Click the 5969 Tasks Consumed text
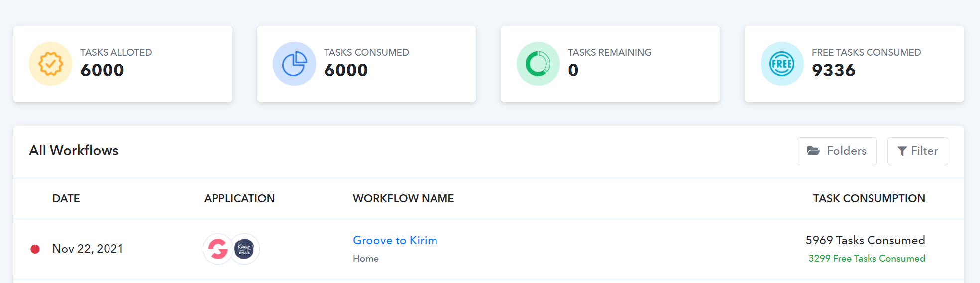The width and height of the screenshot is (980, 283). tap(865, 240)
